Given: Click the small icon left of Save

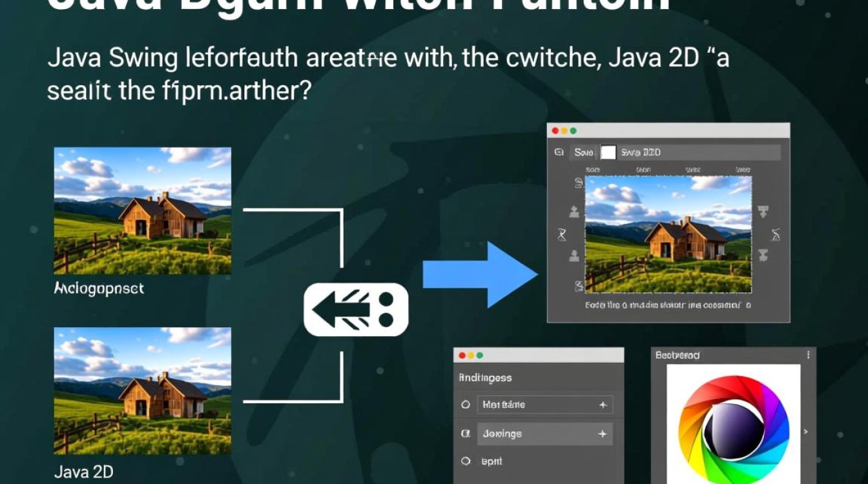Looking at the screenshot, I should point(559,153).
